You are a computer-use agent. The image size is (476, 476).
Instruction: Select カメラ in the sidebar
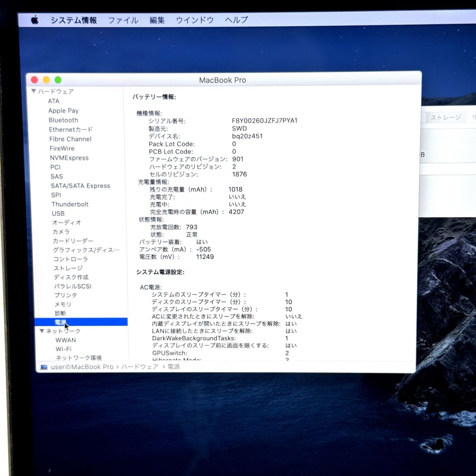coord(61,232)
